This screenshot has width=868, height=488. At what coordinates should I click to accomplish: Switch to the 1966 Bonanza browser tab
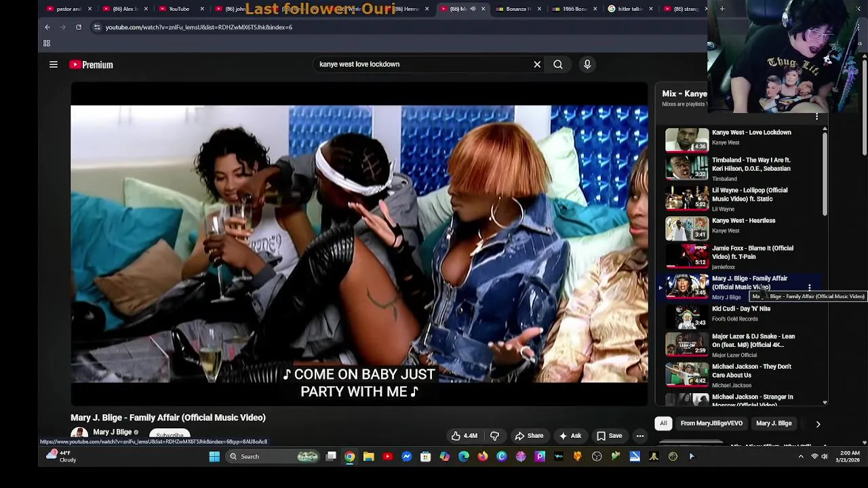574,9
